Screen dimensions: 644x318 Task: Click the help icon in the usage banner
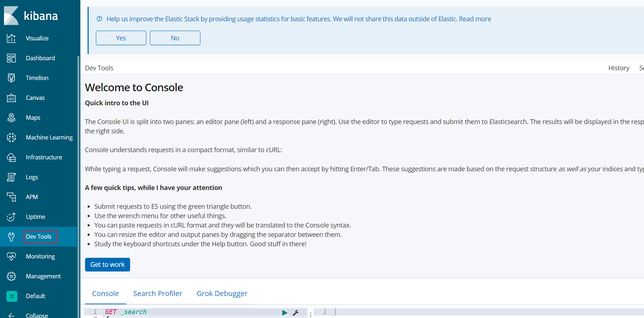click(99, 19)
